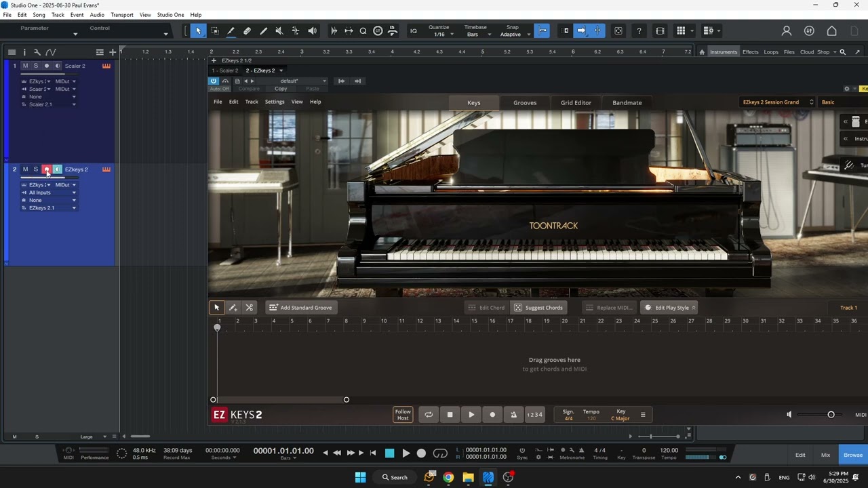Select the Arrow tool in Studio One toolbar
This screenshot has width=868, height=488.
(x=198, y=30)
